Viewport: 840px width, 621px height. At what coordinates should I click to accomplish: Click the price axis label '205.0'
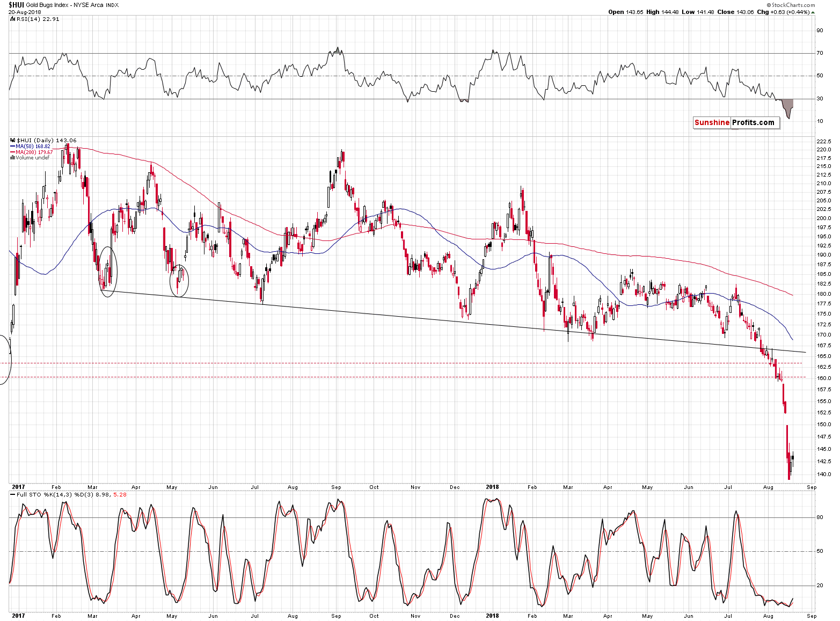point(824,201)
